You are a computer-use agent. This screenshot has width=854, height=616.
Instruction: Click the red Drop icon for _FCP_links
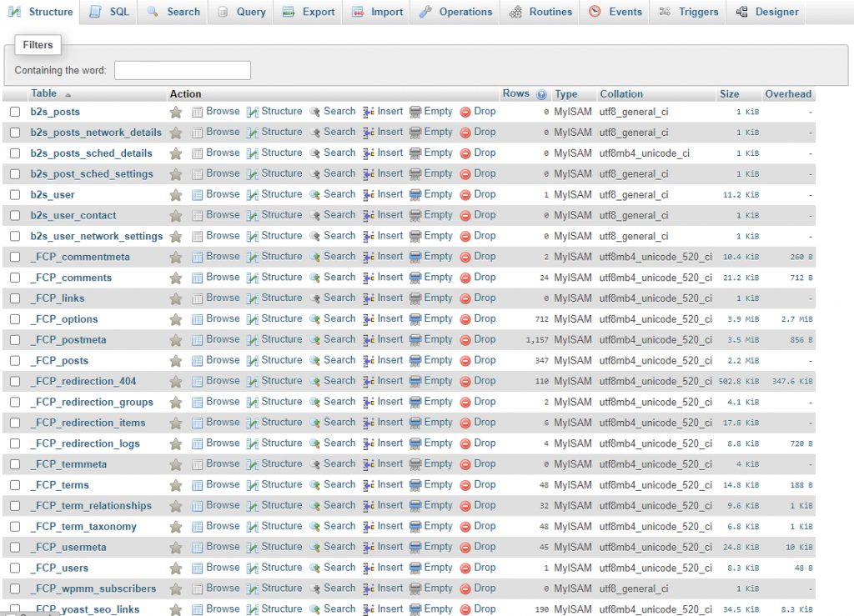[x=466, y=298]
